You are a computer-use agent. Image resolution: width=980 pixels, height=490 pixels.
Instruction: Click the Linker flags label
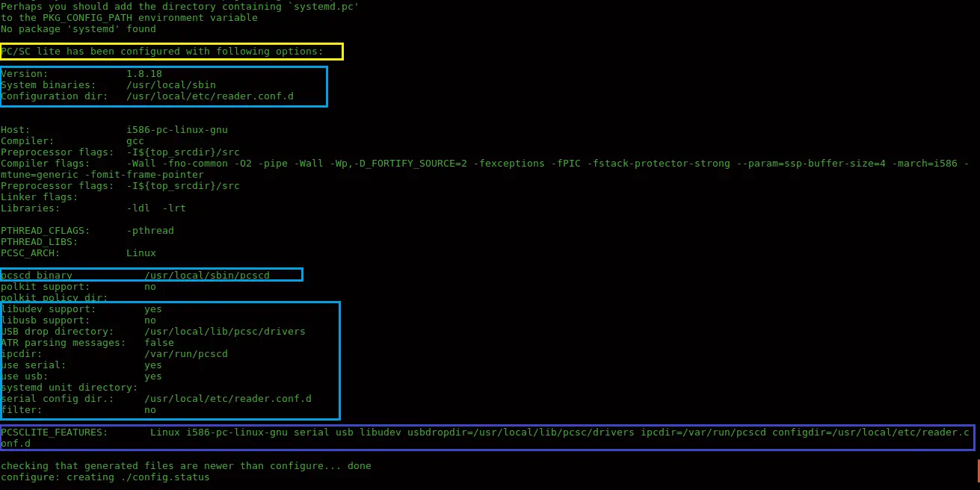click(x=40, y=197)
